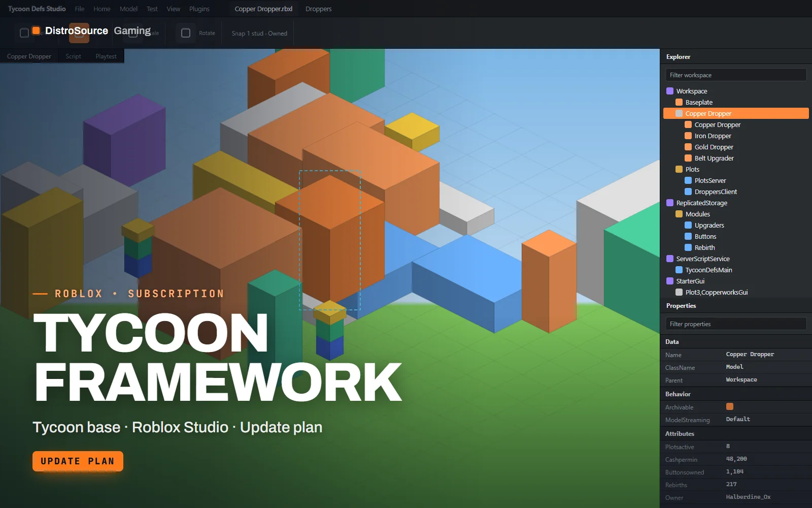812x508 pixels.
Task: Click the DroppersClient script icon
Action: 688,192
